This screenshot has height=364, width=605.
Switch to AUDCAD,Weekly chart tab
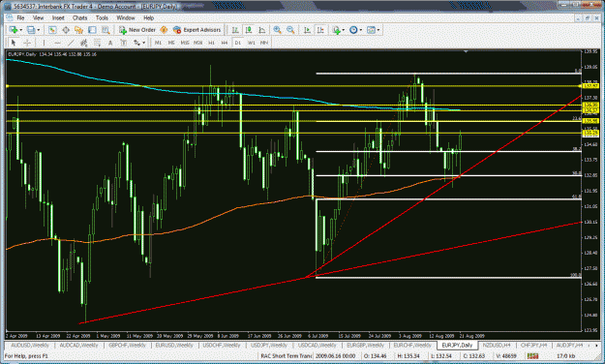tap(78, 345)
